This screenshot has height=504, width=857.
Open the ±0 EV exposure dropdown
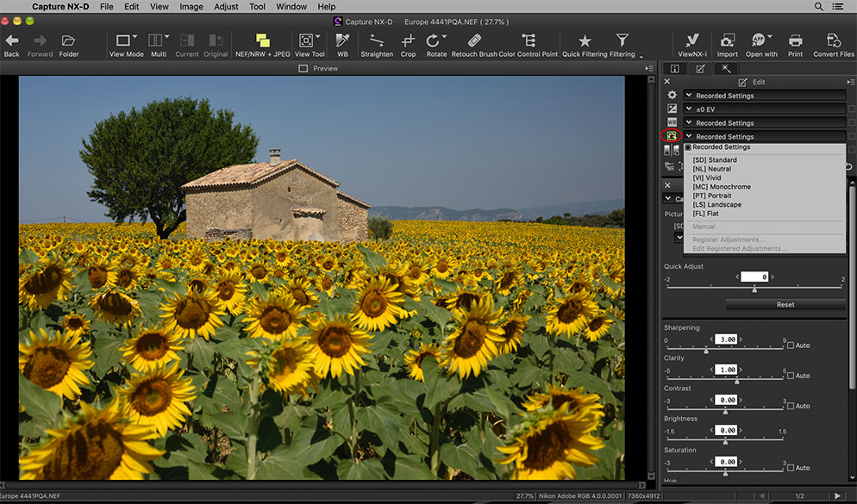coord(765,109)
